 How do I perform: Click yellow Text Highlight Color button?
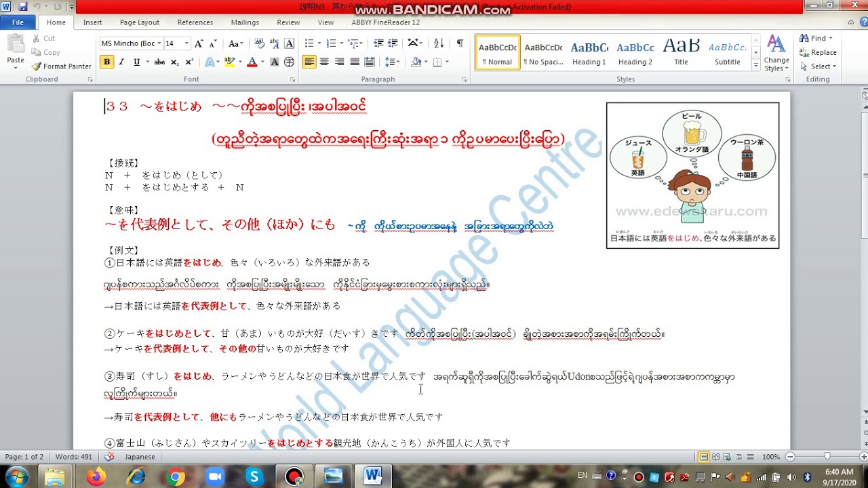pyautogui.click(x=229, y=62)
